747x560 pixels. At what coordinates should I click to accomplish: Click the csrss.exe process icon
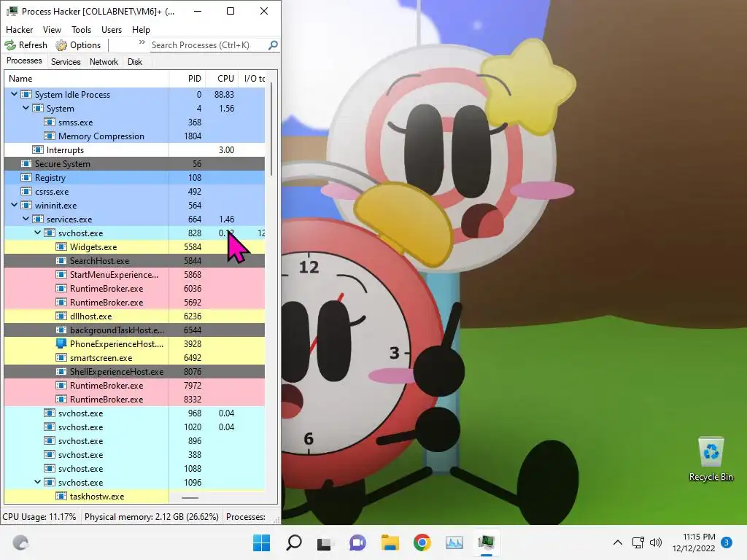[26, 192]
